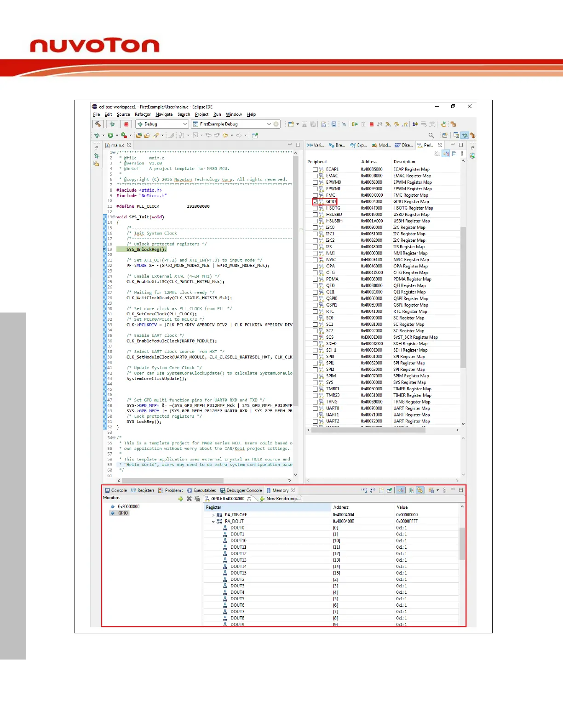Click the Step Over debug icon
Viewport: 563px width, 728px height.
pos(396,124)
